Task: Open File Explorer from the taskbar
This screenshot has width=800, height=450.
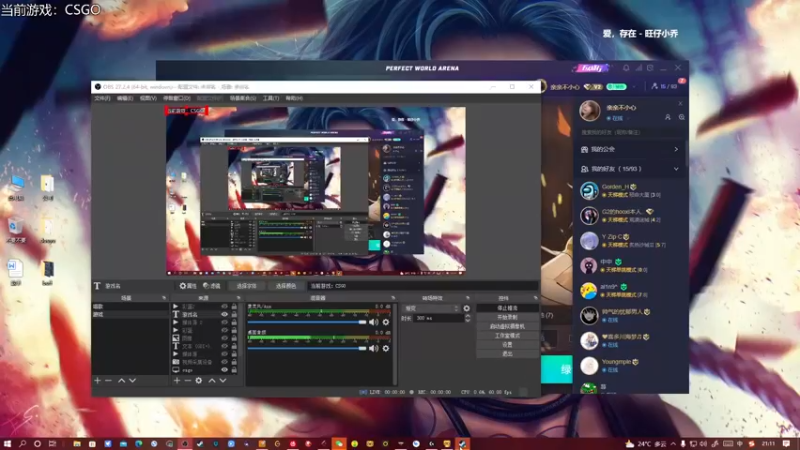Action: coord(77,444)
